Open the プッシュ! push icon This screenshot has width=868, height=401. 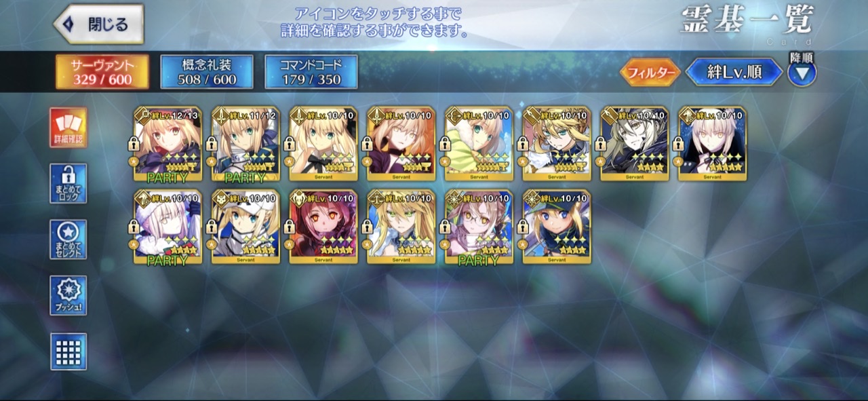(x=68, y=295)
